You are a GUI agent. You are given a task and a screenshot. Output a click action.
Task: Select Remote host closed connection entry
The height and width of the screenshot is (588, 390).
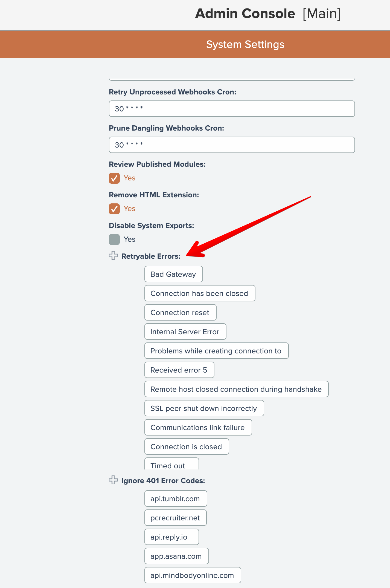click(236, 389)
